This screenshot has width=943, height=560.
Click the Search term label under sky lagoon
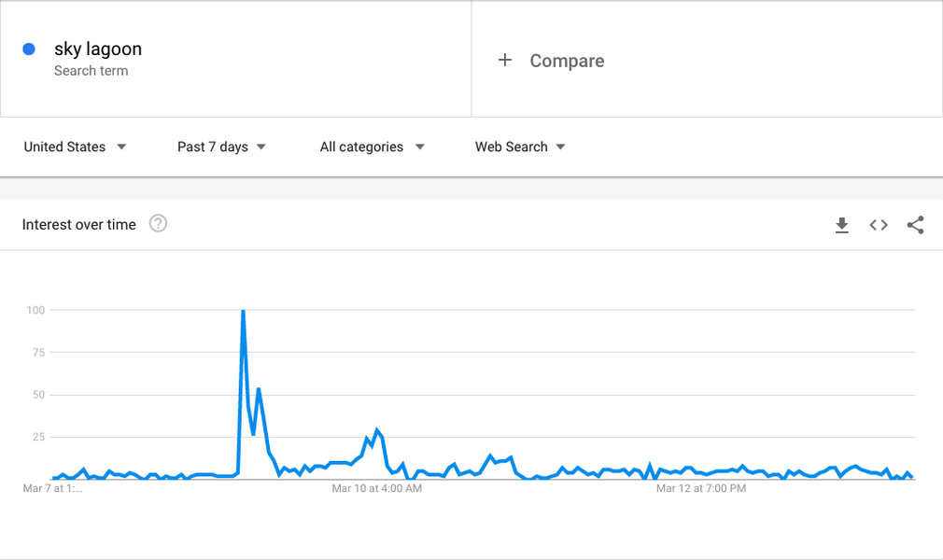click(x=91, y=71)
